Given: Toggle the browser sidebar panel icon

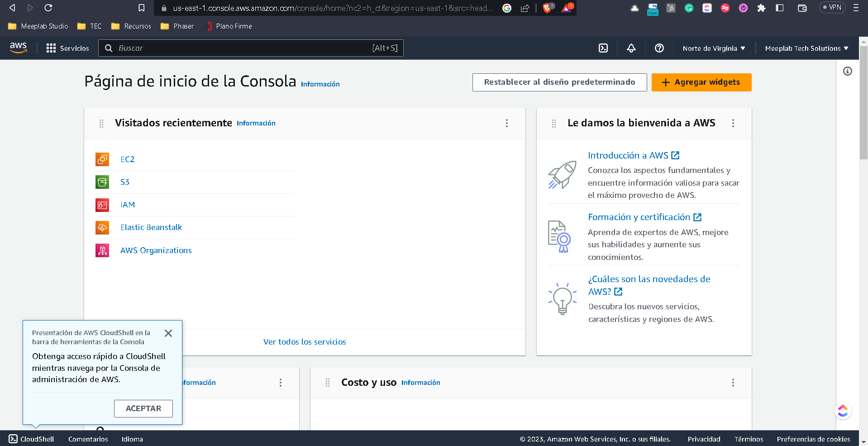Looking at the screenshot, I should (780, 8).
